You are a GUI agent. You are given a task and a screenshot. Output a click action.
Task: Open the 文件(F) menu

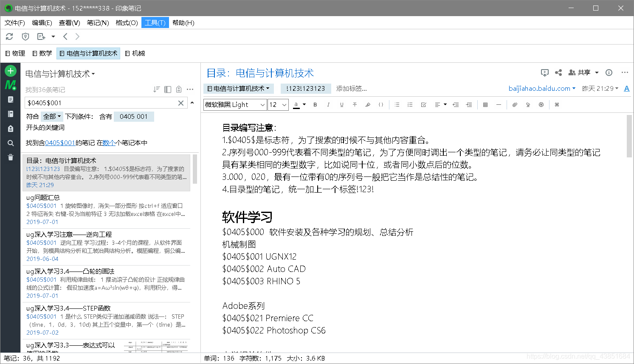pos(15,22)
